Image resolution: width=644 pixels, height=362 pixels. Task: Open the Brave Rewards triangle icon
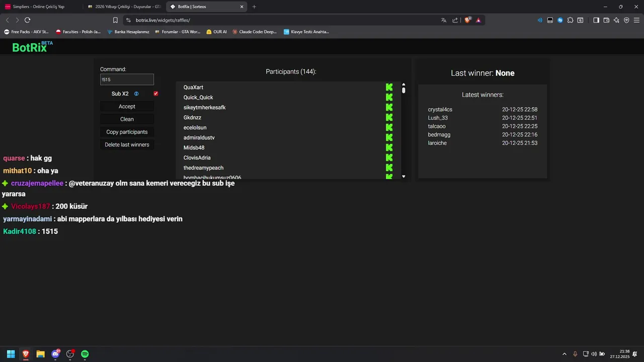[478, 20]
